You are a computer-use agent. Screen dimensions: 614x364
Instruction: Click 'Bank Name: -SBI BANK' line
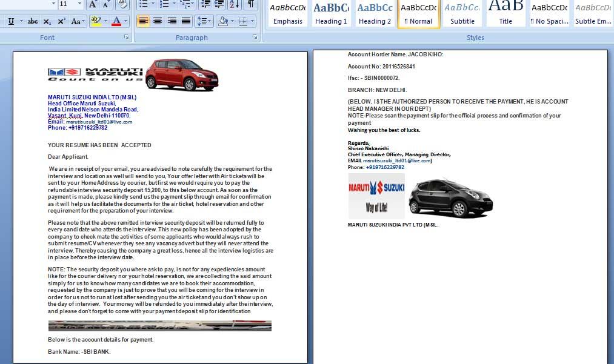click(79, 351)
